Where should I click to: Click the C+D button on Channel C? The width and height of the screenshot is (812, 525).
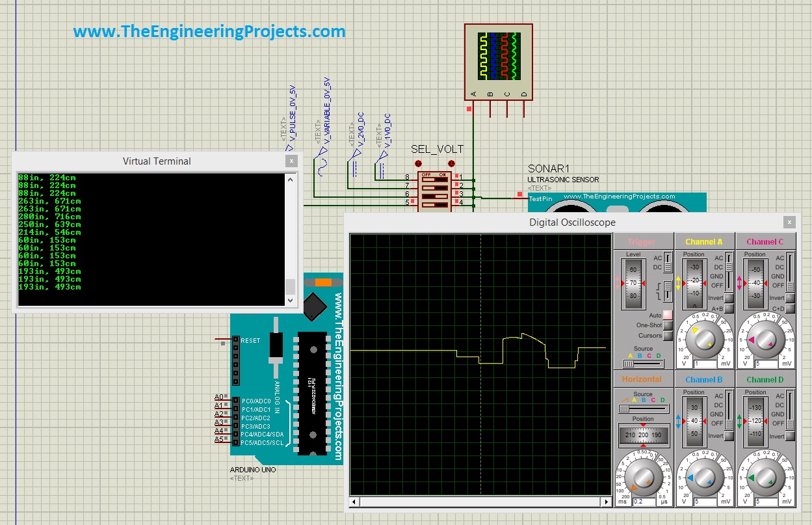coord(790,308)
